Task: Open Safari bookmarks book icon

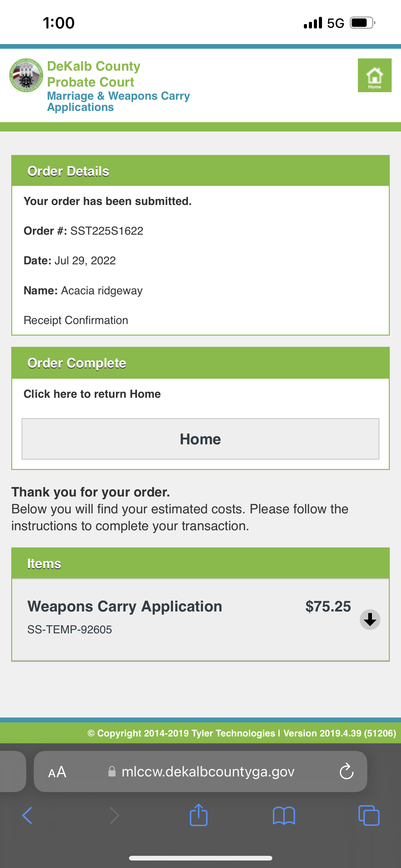Action: tap(284, 816)
